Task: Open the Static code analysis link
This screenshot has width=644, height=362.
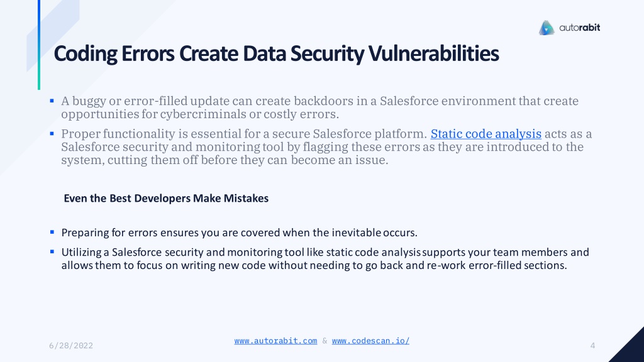Action: click(486, 134)
